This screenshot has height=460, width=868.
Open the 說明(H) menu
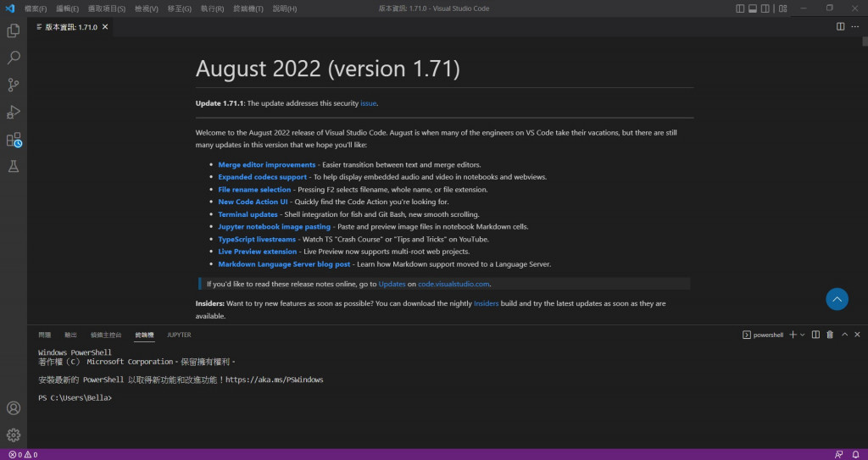click(285, 8)
